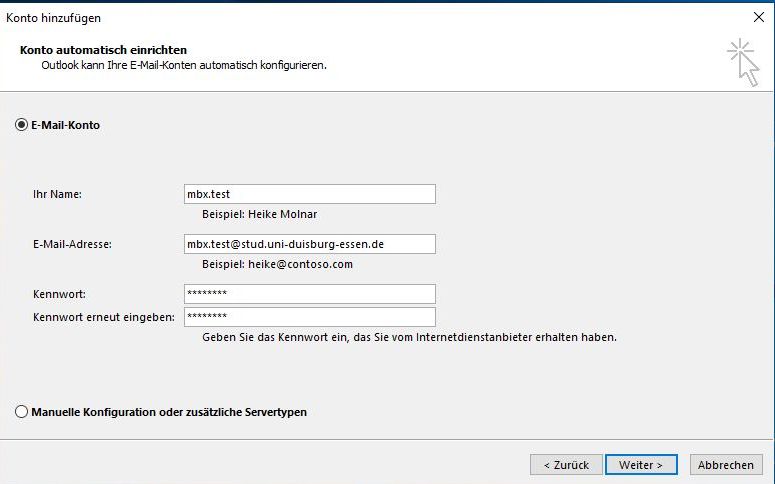The image size is (775, 484).
Task: Click the "Kennwort:" label
Action: pyautogui.click(x=59, y=294)
